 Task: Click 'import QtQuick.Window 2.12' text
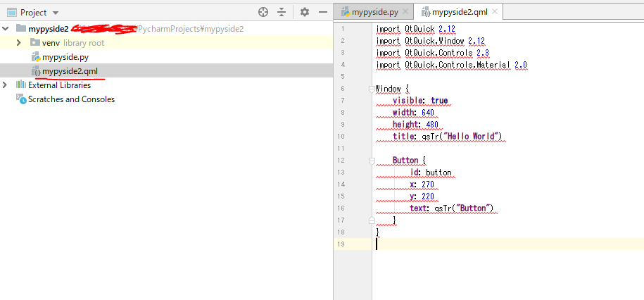tap(431, 41)
